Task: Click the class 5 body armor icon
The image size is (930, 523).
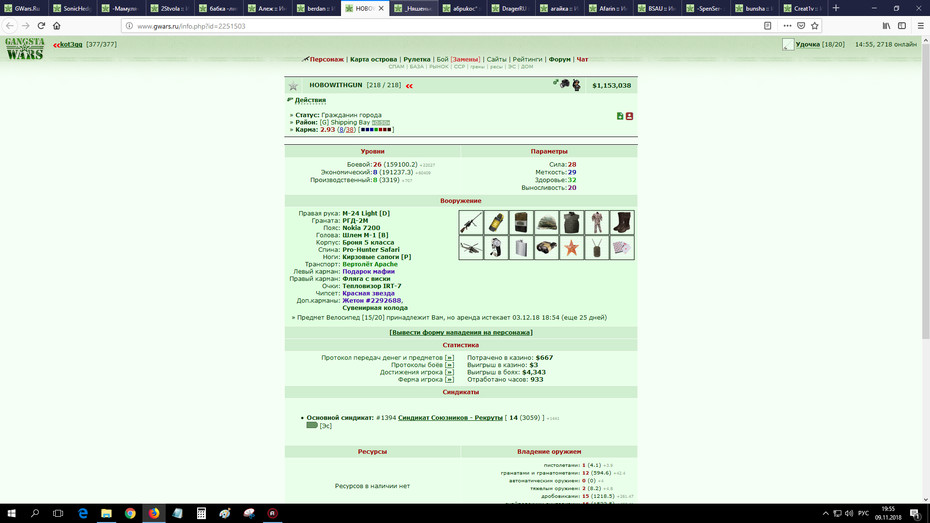Action: point(571,222)
